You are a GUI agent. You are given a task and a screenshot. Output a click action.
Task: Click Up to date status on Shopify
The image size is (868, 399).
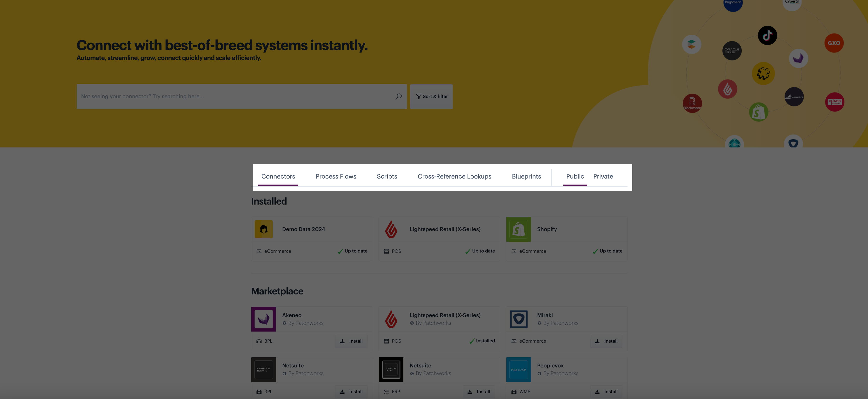point(607,251)
